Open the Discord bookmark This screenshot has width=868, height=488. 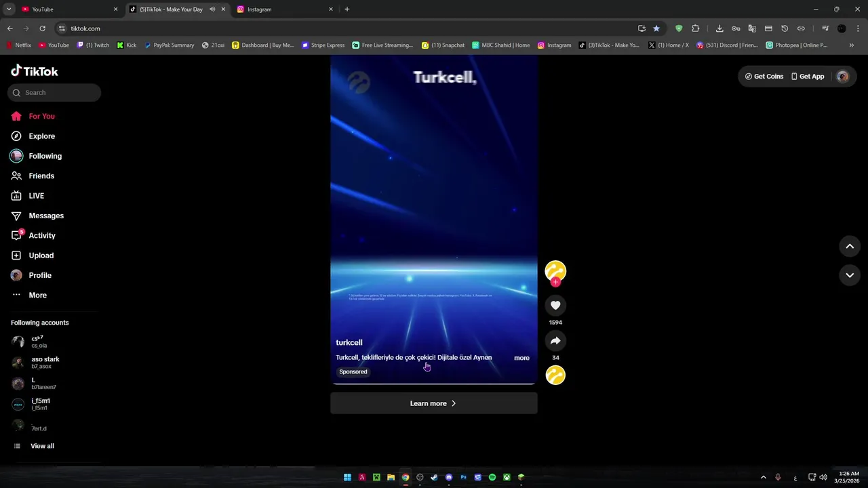727,45
